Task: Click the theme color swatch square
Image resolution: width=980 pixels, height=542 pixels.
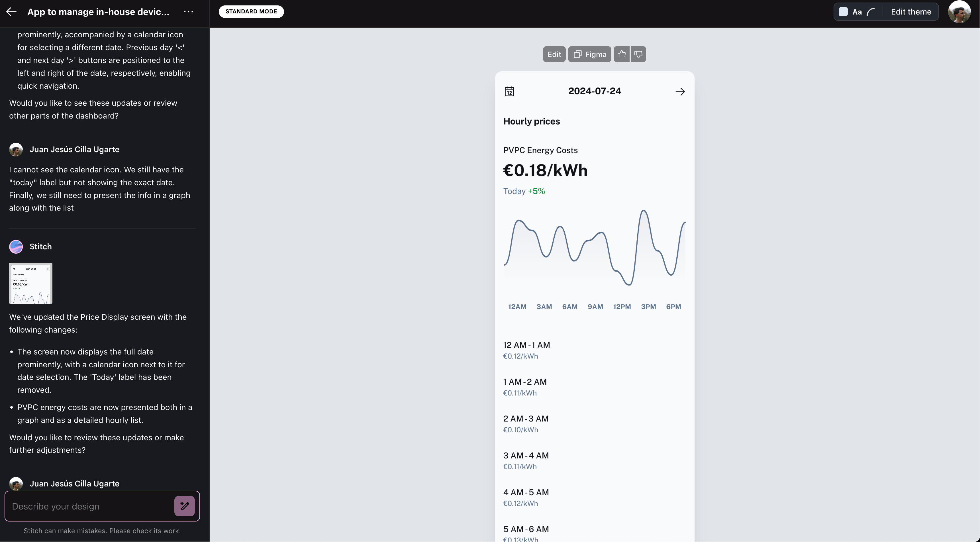Action: tap(843, 12)
